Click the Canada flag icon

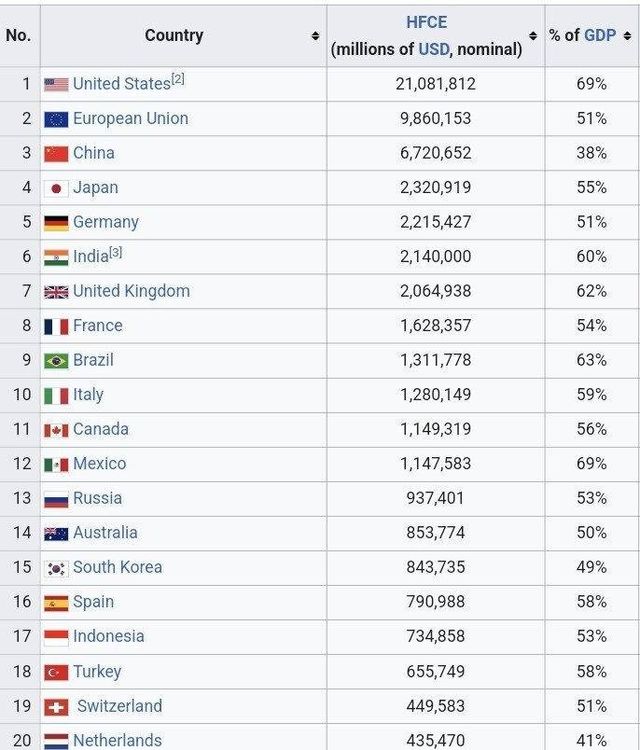[x=56, y=430]
